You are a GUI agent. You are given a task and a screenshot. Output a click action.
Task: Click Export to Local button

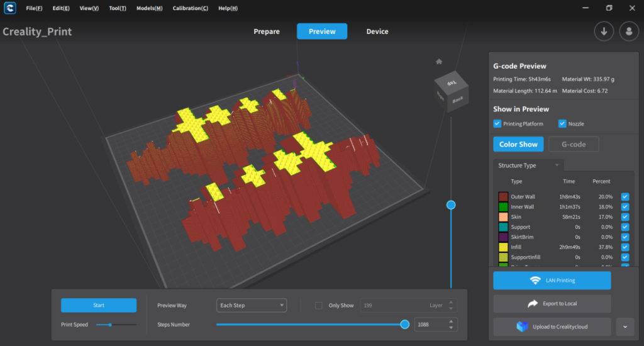[552, 303]
